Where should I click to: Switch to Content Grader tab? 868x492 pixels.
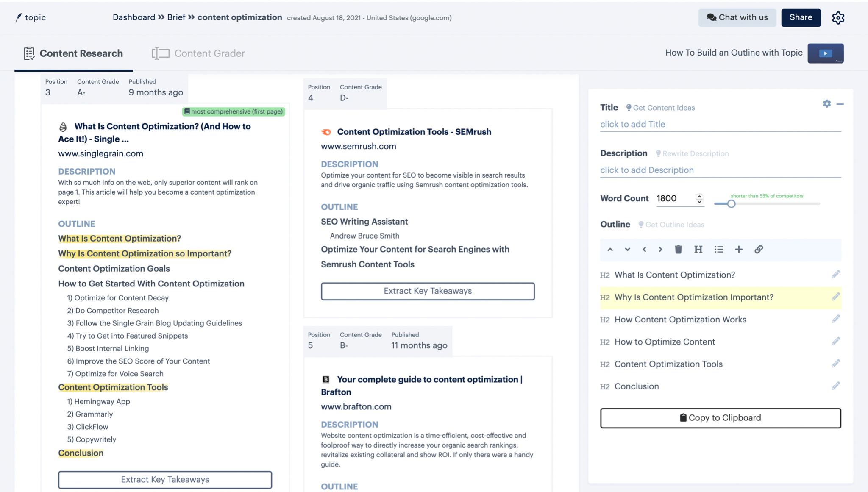coord(198,53)
